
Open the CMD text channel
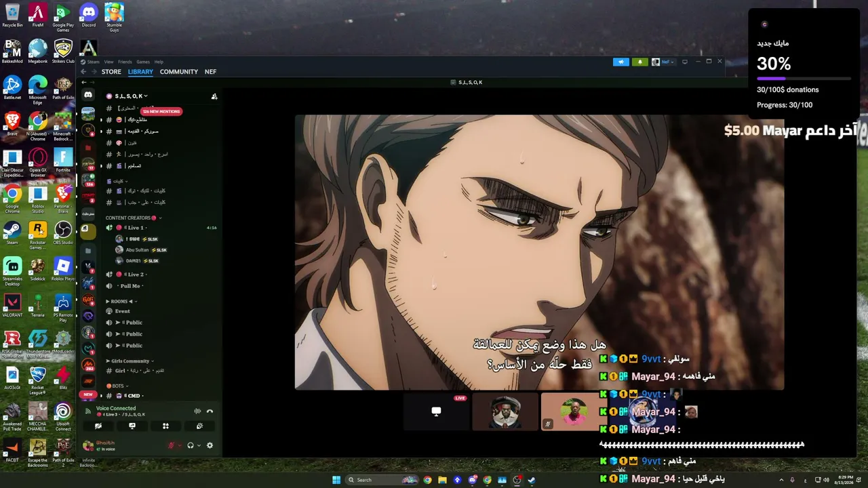click(161, 396)
